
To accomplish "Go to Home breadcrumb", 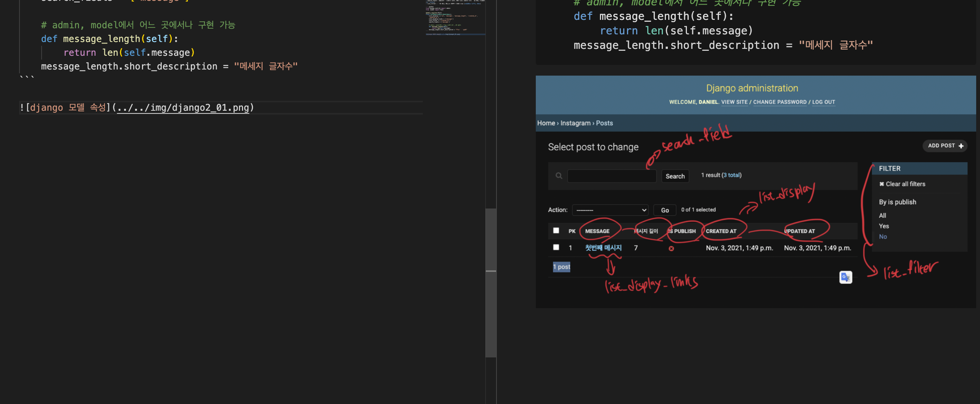I will click(546, 123).
